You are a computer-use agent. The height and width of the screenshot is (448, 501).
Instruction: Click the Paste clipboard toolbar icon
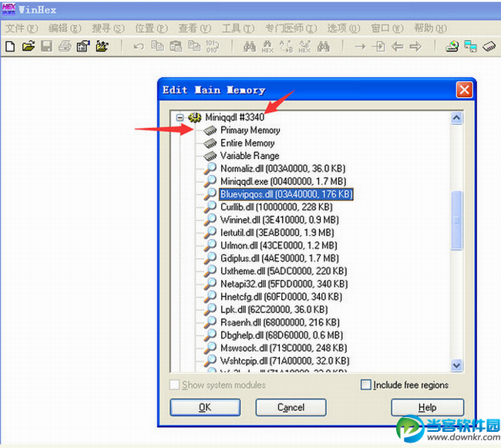pyautogui.click(x=176, y=47)
